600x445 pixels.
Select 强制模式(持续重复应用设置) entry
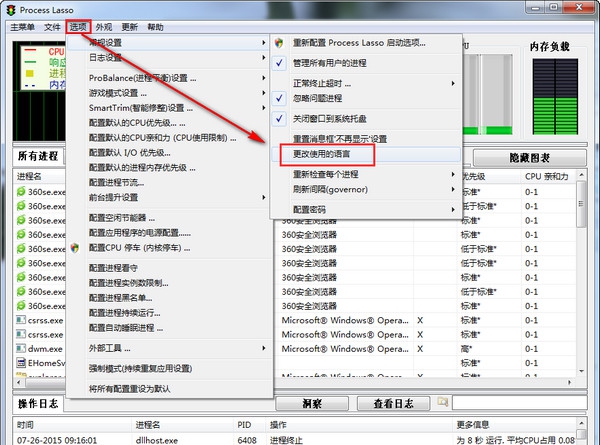point(168,368)
